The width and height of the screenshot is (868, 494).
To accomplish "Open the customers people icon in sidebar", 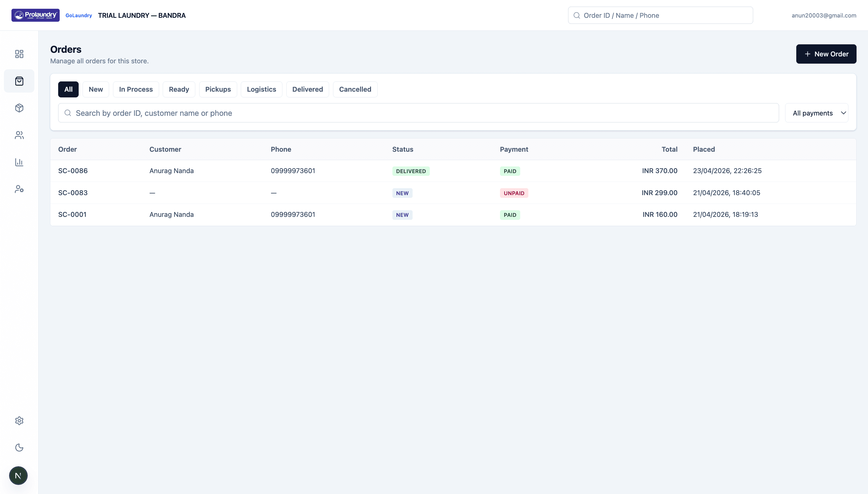I will pyautogui.click(x=19, y=135).
